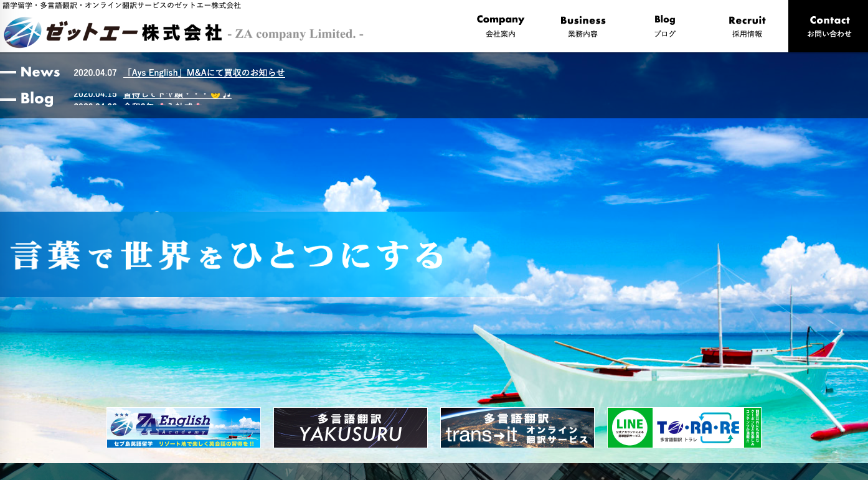Viewport: 868px width, 480px height.
Task: Switch to the Blog ブログ section
Action: pos(664,26)
